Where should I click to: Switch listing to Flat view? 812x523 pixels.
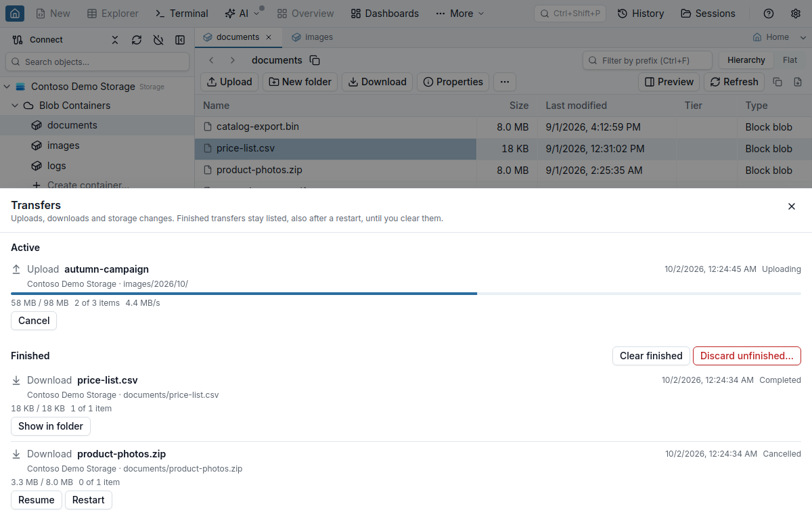pos(790,60)
